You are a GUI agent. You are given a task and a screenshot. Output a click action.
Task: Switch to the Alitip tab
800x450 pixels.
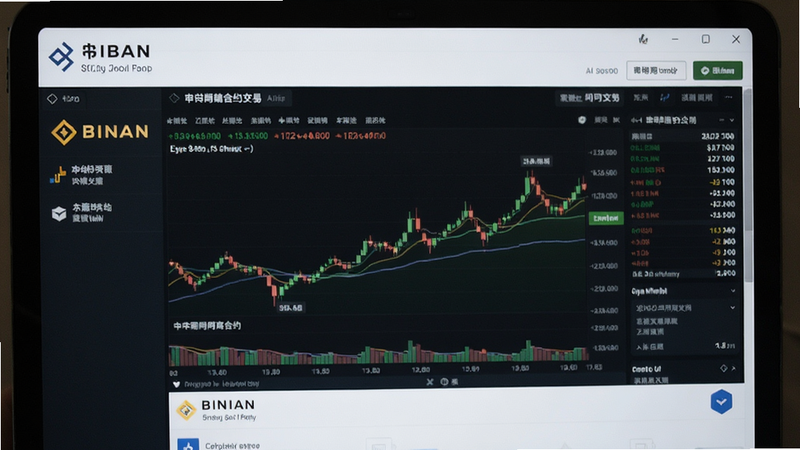click(x=276, y=98)
